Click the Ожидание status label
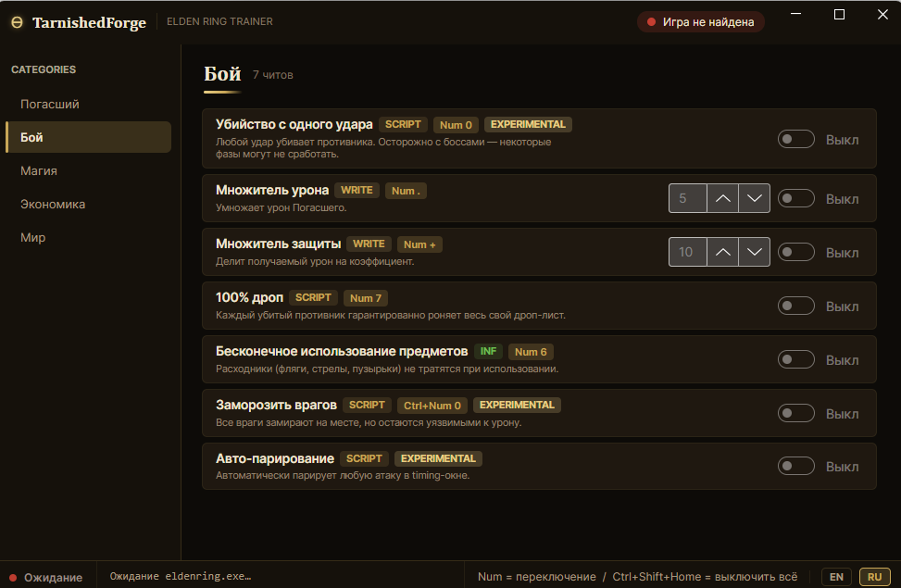901x588 pixels. pyautogui.click(x=53, y=578)
